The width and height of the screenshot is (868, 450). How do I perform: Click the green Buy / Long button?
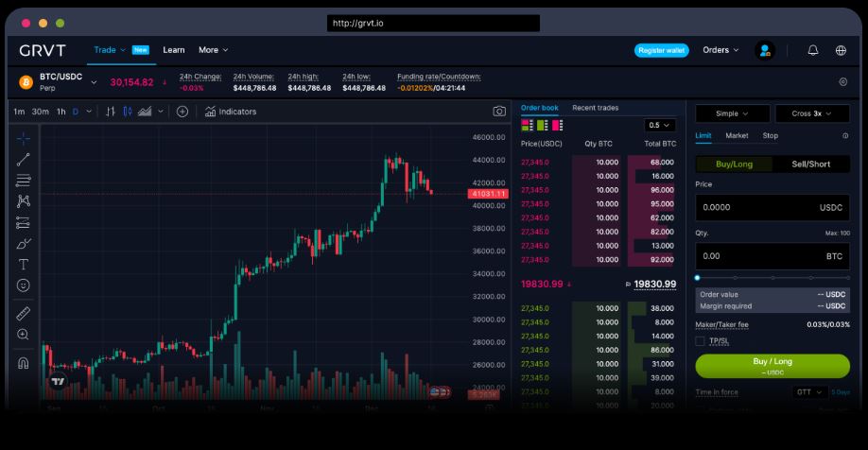773,366
